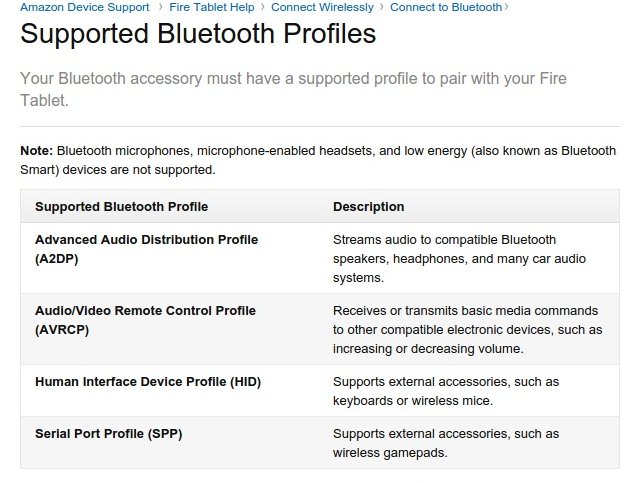Click the AVRCP media commands description
641x483 pixels.
point(467,330)
